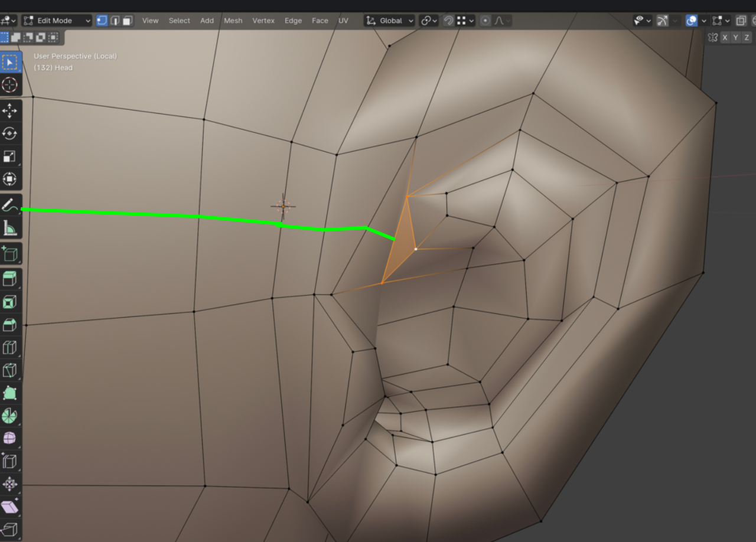
Task: Activate the Spin tool
Action: tap(9, 416)
